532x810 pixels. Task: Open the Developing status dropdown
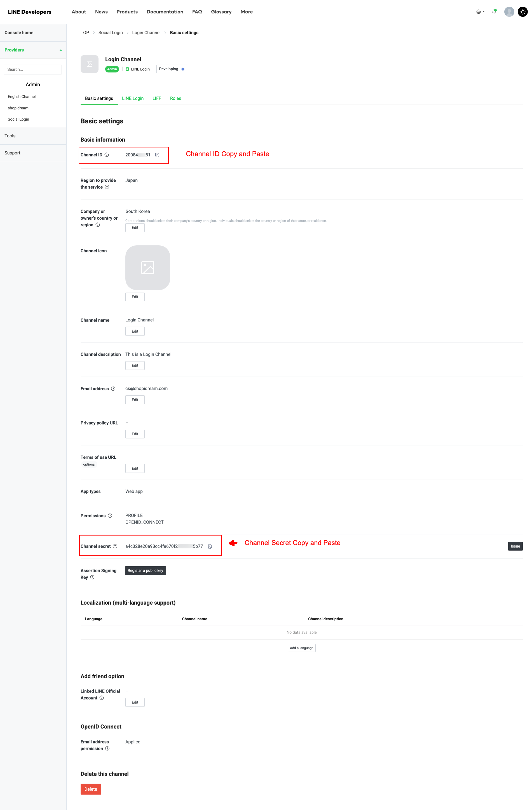[x=172, y=69]
